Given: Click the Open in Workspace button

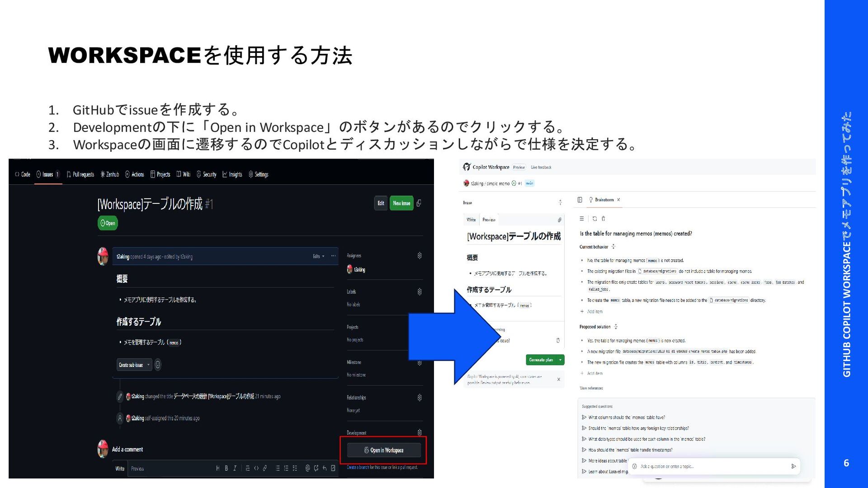Looking at the screenshot, I should 384,450.
